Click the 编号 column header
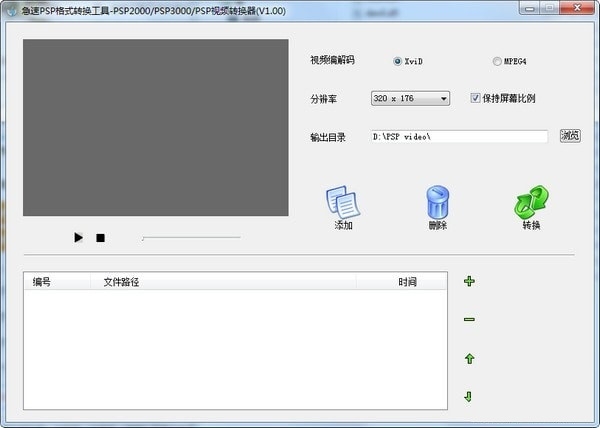Image resolution: width=600 pixels, height=428 pixels. (57, 282)
